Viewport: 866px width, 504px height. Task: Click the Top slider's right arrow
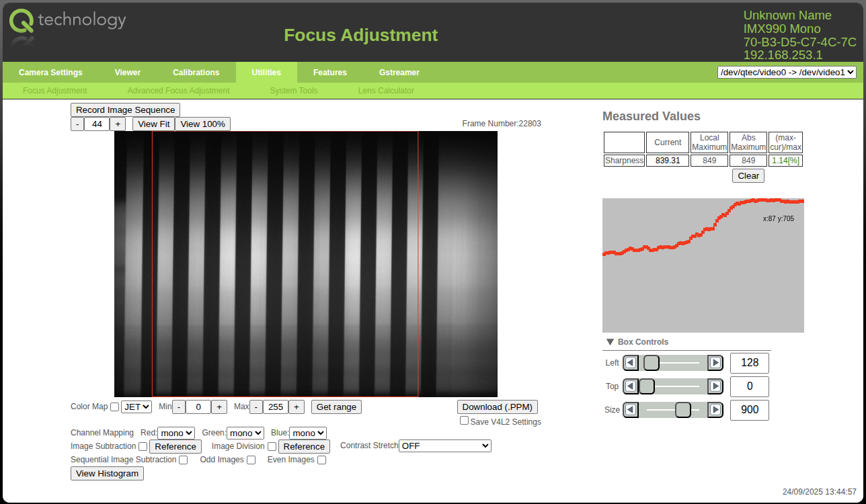click(x=715, y=386)
